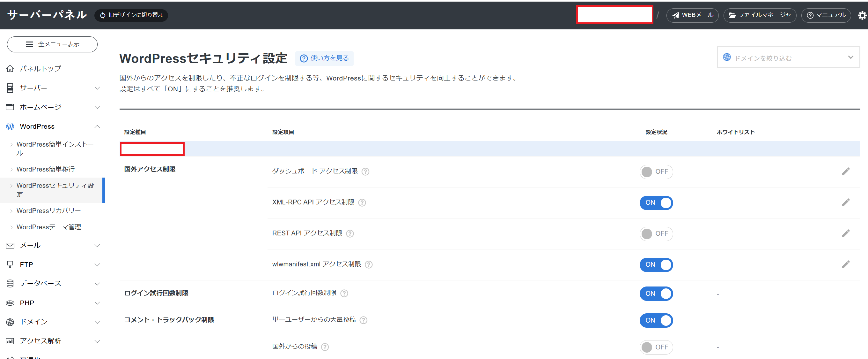This screenshot has width=868, height=359.
Task: Click the help icon beside XML-RPC API アクセス制限
Action: [362, 203]
